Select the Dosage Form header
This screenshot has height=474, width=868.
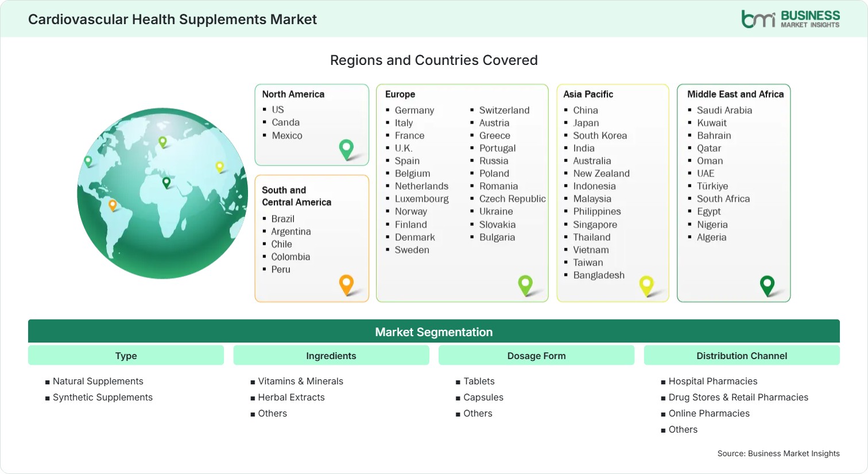click(537, 356)
